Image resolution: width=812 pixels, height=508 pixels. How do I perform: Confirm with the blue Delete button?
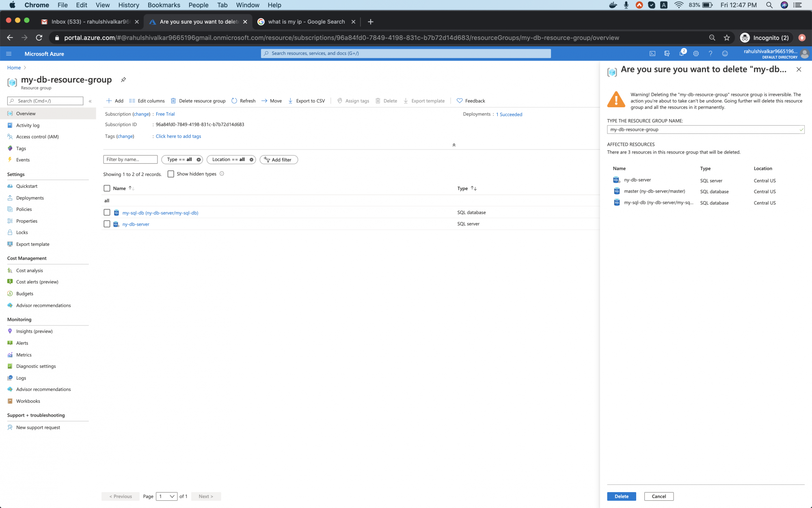click(621, 496)
